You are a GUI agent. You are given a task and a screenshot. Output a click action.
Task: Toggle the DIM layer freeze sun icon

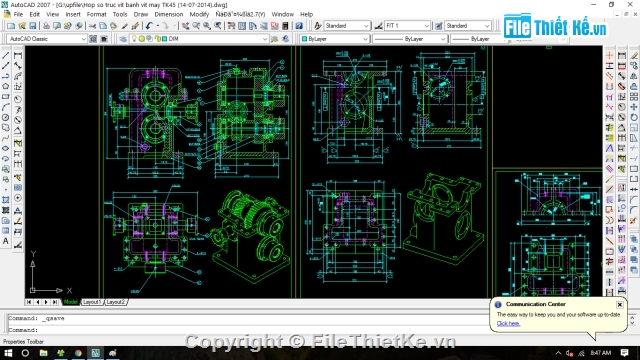coord(142,39)
